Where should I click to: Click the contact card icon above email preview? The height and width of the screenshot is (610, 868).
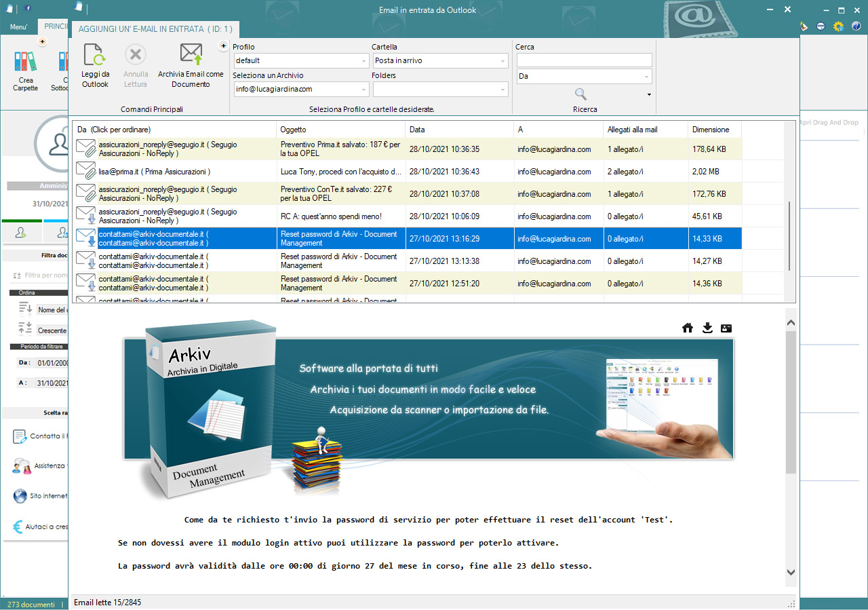pyautogui.click(x=726, y=328)
